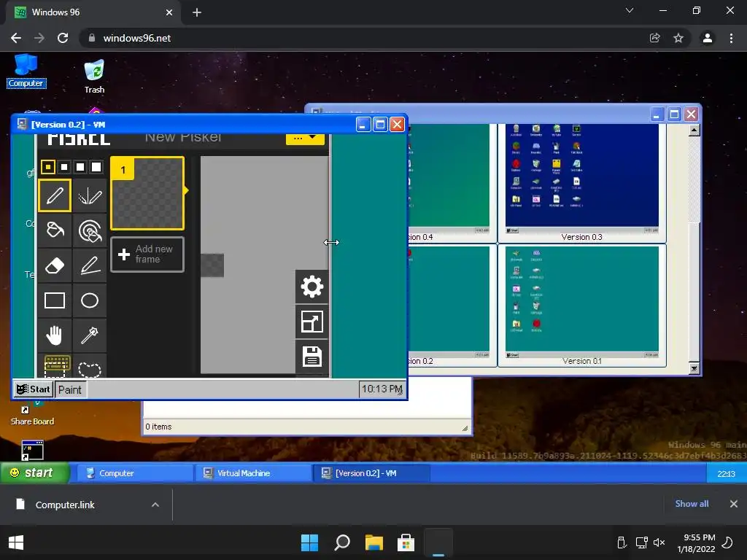Open the share page icon
Image resolution: width=747 pixels, height=560 pixels.
point(655,38)
